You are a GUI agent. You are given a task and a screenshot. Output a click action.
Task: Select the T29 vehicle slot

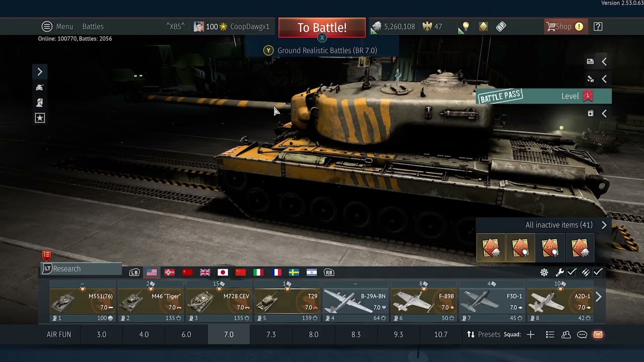pos(287,303)
